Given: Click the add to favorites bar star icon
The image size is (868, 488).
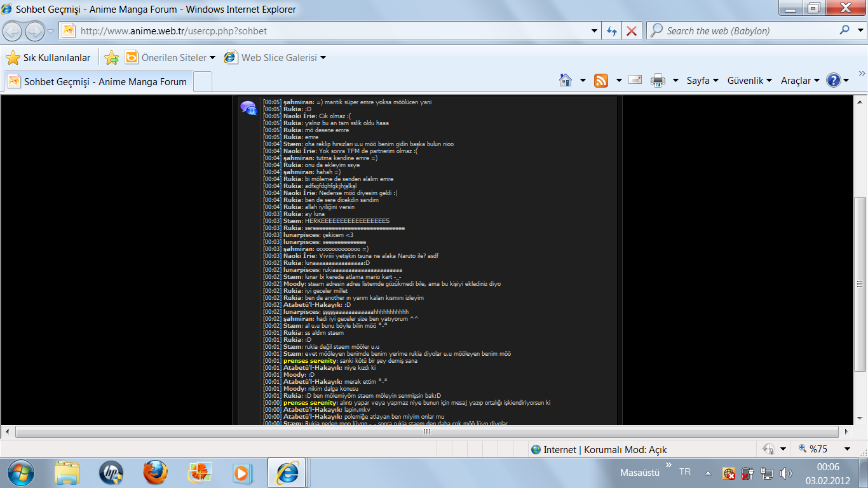Looking at the screenshot, I should tap(112, 58).
